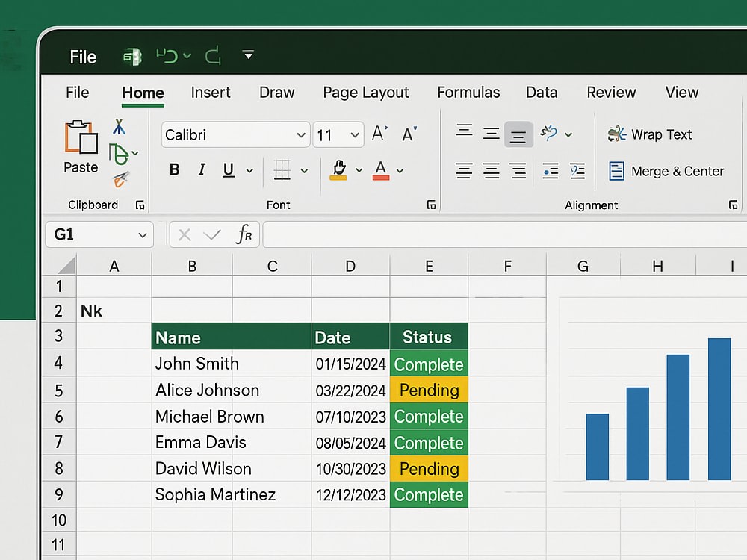747x560 pixels.
Task: Click the Insert Function fx icon
Action: coord(244,234)
